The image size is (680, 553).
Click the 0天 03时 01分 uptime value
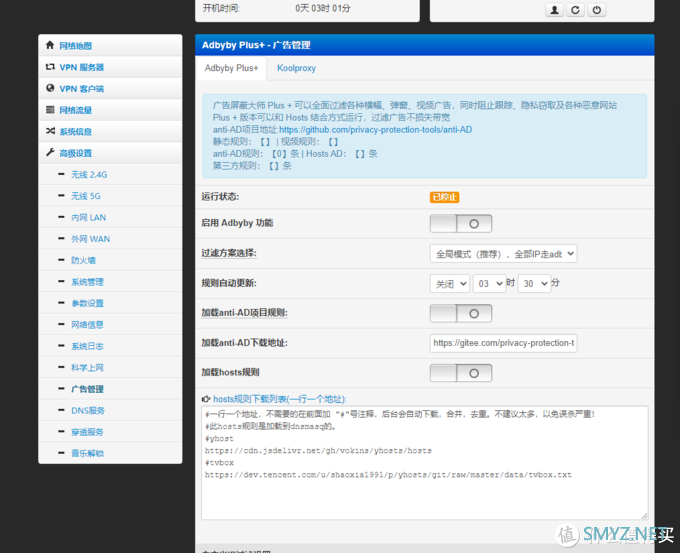pos(323,8)
